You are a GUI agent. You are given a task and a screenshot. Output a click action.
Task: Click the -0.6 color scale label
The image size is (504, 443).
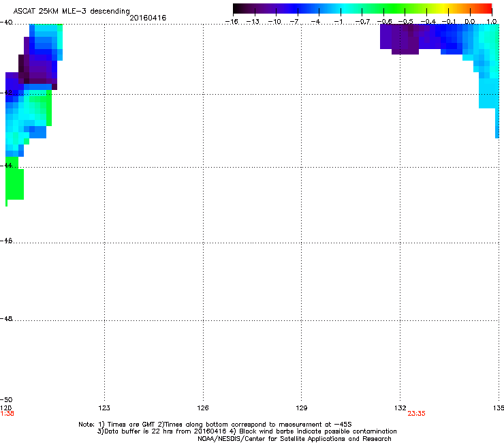tap(384, 22)
